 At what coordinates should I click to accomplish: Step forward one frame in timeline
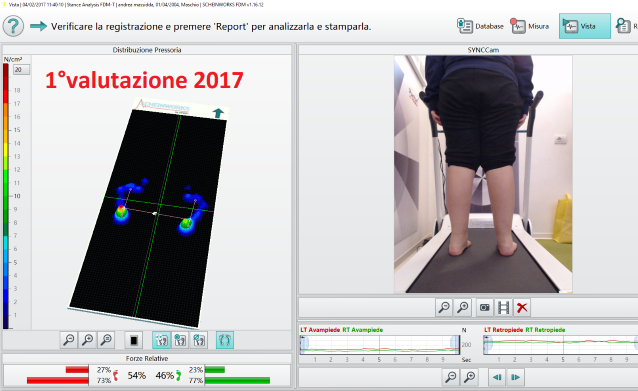(x=516, y=377)
